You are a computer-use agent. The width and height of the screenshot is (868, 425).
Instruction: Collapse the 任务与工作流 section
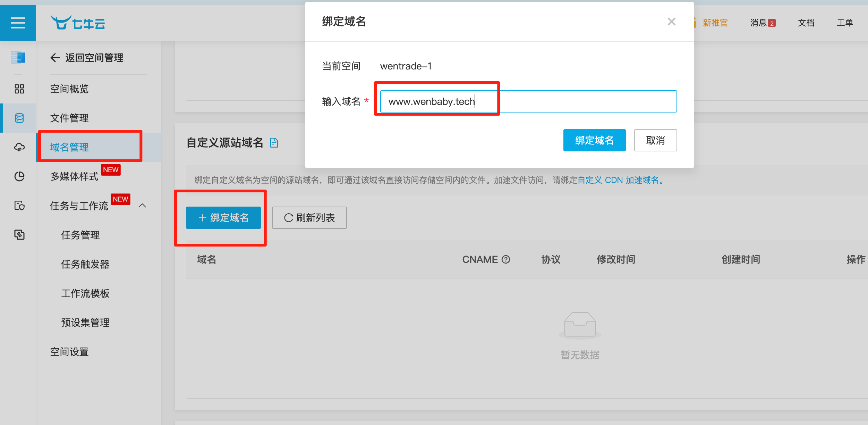click(x=142, y=206)
